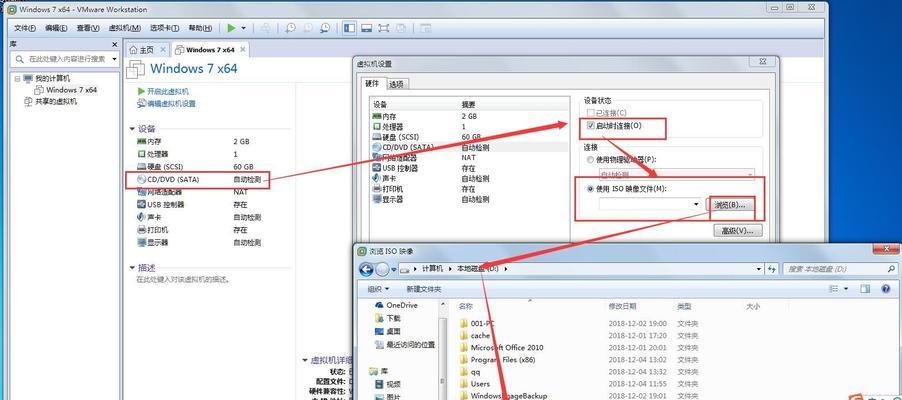This screenshot has height=400, width=902.
Task: Click the thumbnail bar view toolbar icon
Action: (x=366, y=28)
